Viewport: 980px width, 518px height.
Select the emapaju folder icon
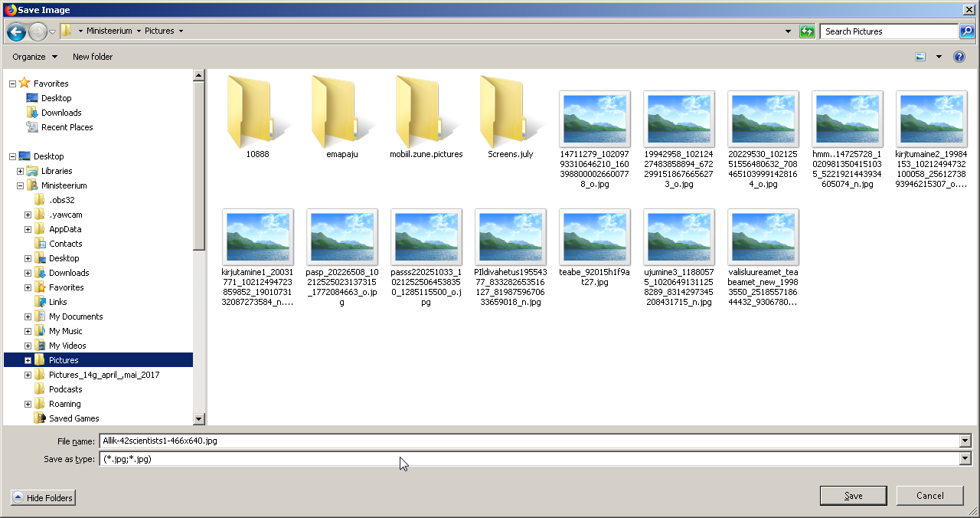point(341,111)
